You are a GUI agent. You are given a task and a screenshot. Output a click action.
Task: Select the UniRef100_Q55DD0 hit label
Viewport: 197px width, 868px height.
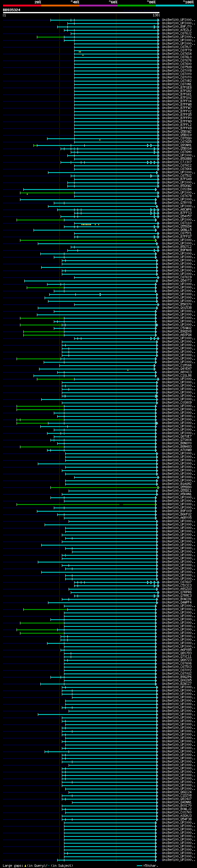tap(177, 487)
